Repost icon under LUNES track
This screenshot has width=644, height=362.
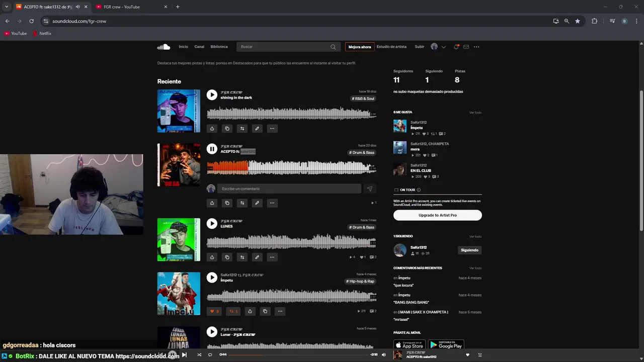[242, 257]
